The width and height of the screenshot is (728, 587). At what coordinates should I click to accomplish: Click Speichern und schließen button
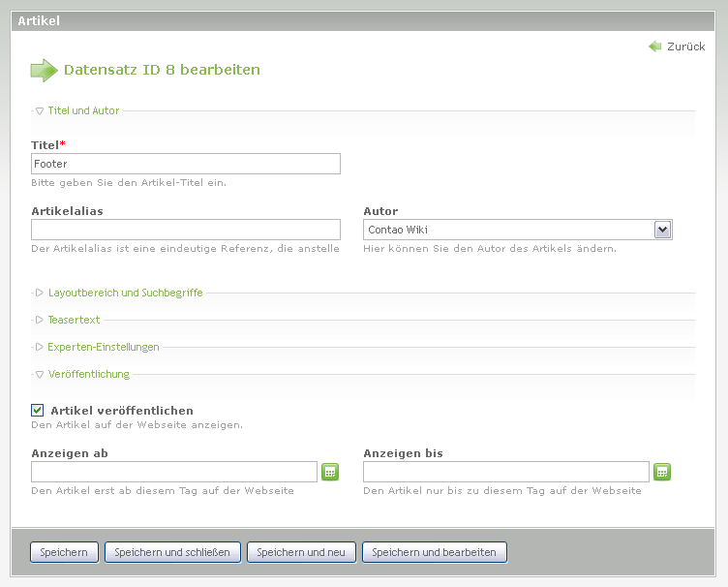coord(172,552)
